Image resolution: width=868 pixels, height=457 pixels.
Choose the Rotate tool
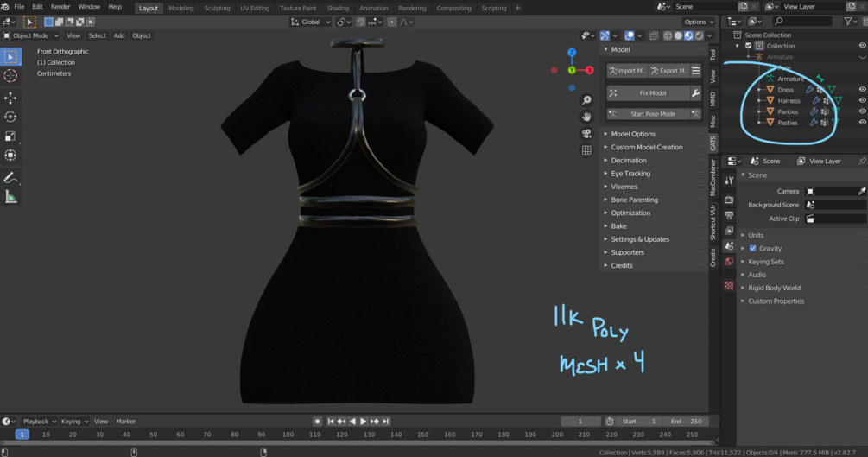click(10, 117)
